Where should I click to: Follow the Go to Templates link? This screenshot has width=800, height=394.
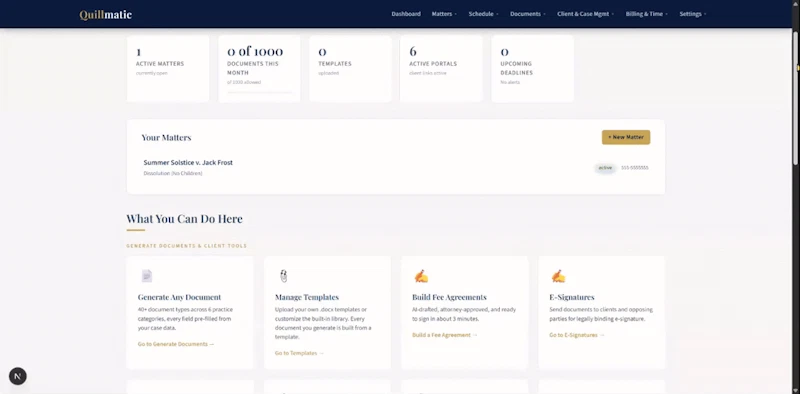coord(299,353)
